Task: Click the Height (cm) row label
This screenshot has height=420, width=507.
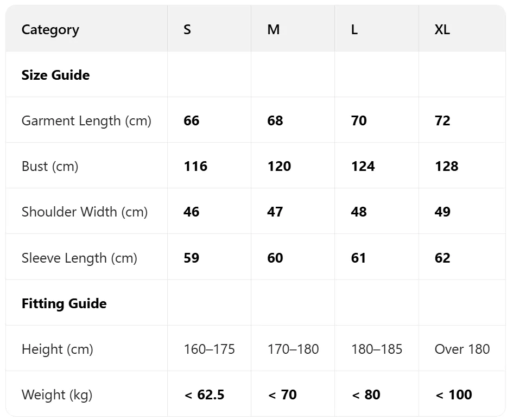Action: [58, 349]
